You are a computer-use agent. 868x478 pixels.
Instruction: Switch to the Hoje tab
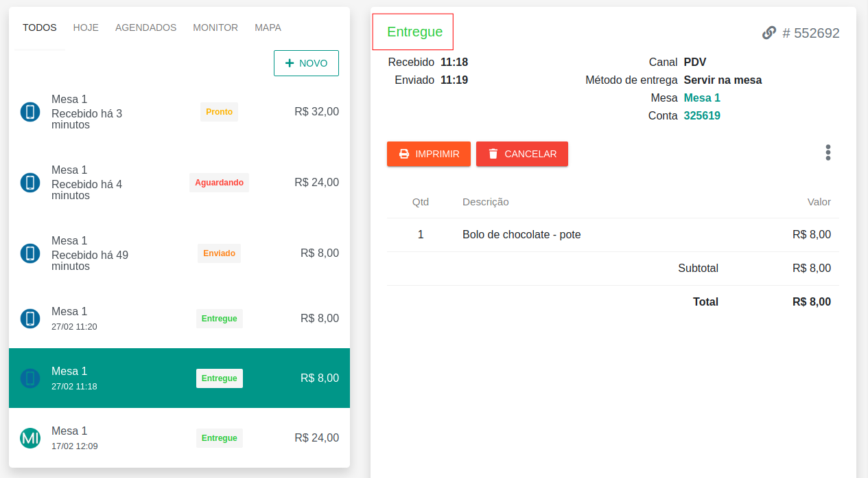pos(86,28)
